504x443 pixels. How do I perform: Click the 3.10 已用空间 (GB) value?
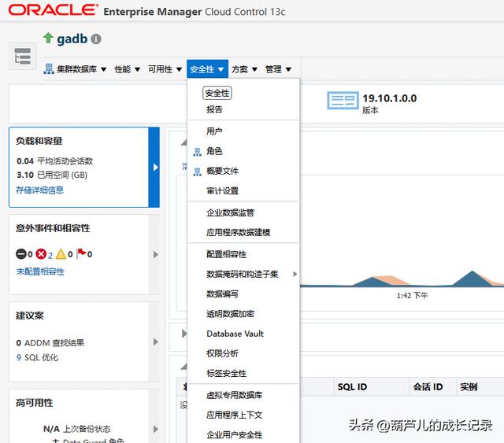(x=52, y=175)
